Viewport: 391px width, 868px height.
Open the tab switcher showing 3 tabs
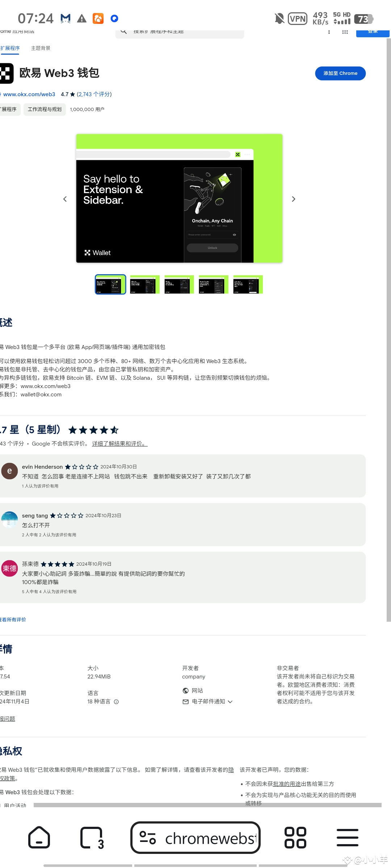click(92, 838)
